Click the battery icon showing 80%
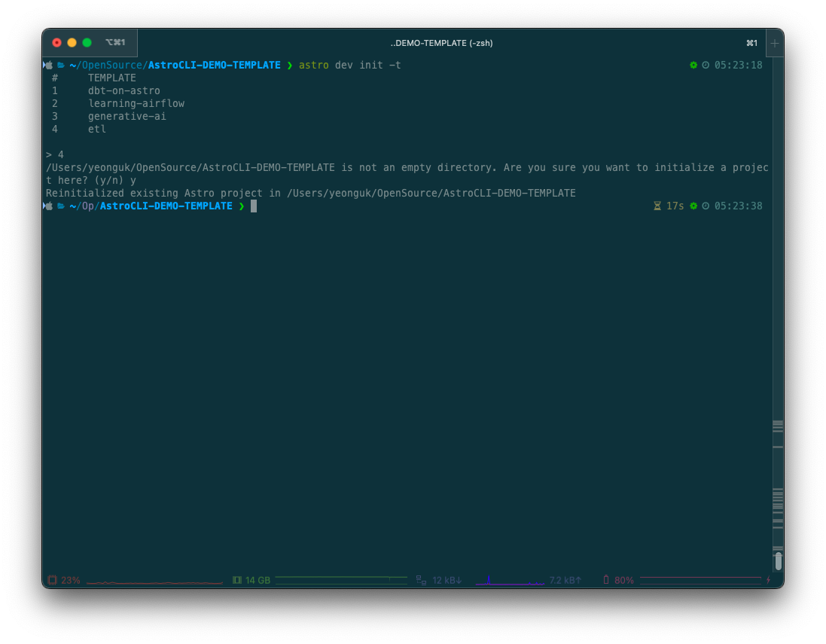 pos(606,580)
